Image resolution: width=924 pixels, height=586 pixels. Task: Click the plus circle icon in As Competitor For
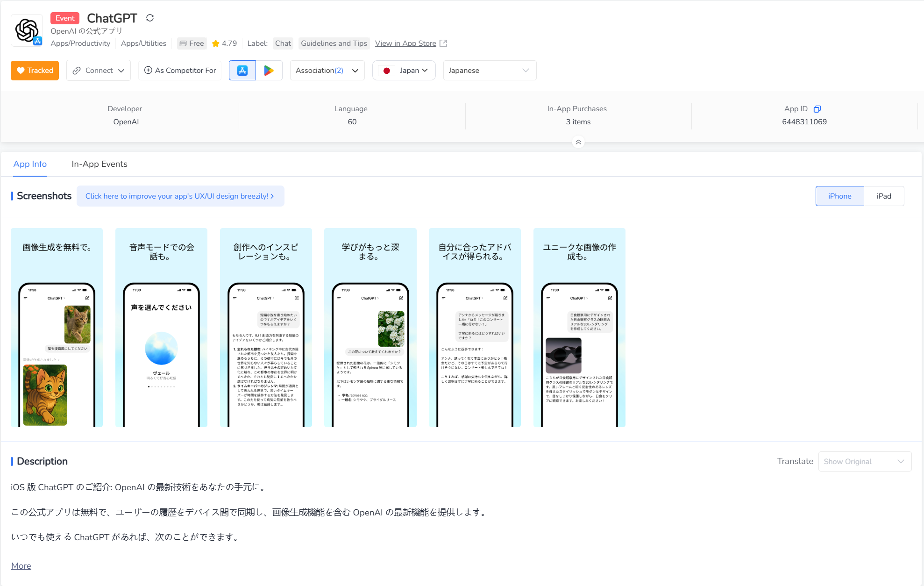click(x=148, y=70)
